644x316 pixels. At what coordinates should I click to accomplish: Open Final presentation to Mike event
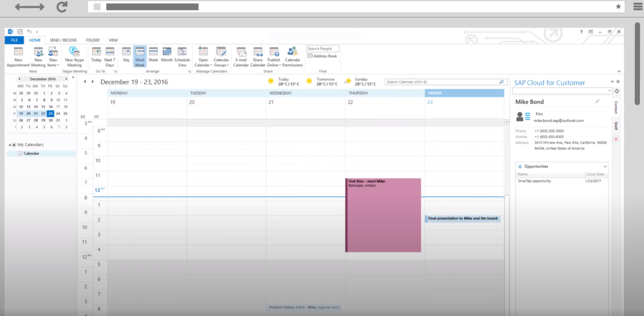pos(462,219)
